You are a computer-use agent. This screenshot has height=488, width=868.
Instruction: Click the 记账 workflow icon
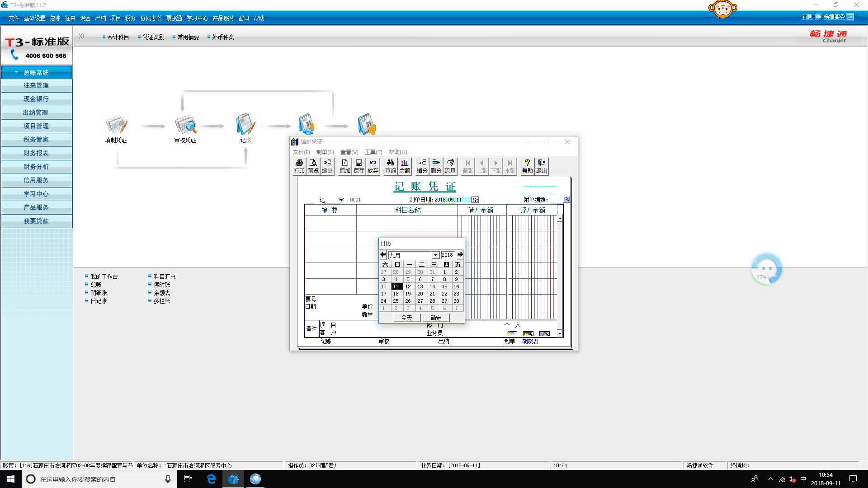coord(245,128)
